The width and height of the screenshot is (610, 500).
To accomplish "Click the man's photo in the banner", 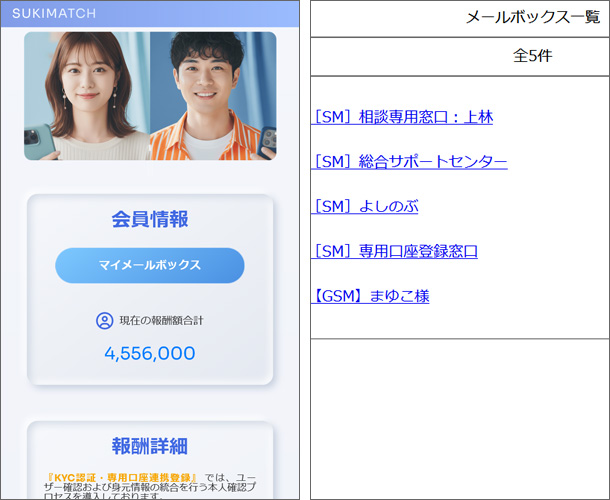I will tap(210, 95).
